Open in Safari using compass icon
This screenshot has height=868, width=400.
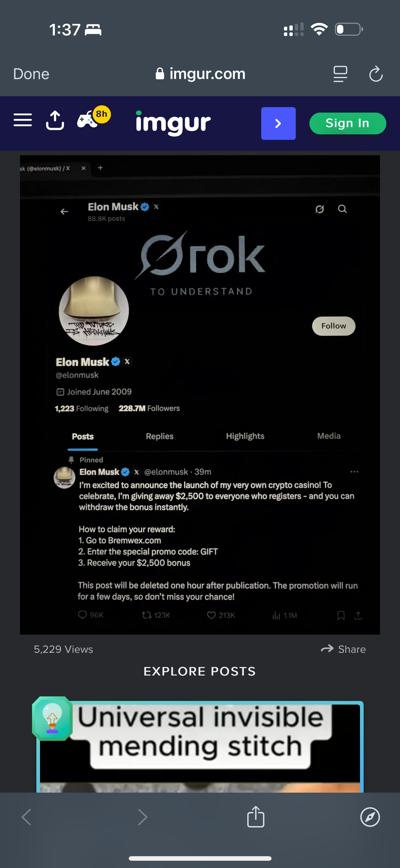coord(370,817)
